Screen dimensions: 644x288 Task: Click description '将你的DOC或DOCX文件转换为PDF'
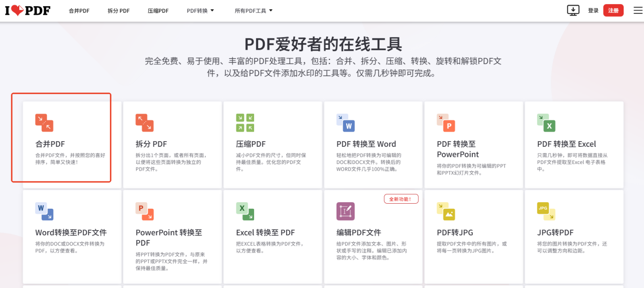tap(70, 247)
